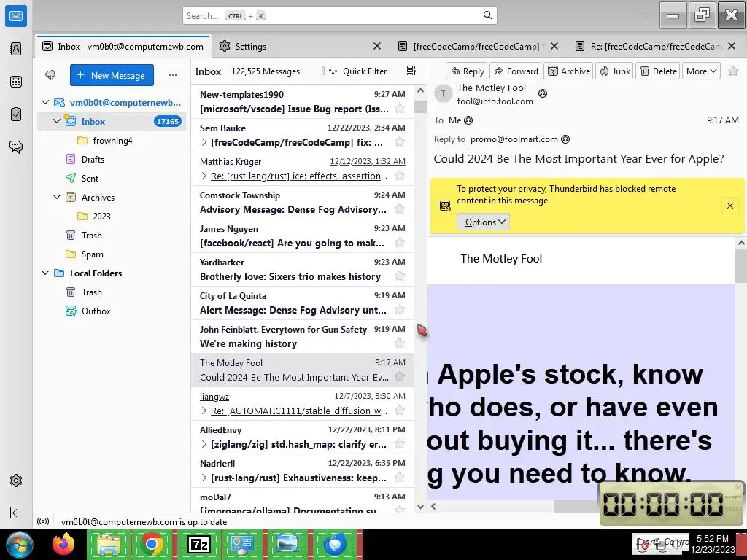Expand the Matthias Krüger thread
Screen dimensions: 747x560
click(x=204, y=176)
